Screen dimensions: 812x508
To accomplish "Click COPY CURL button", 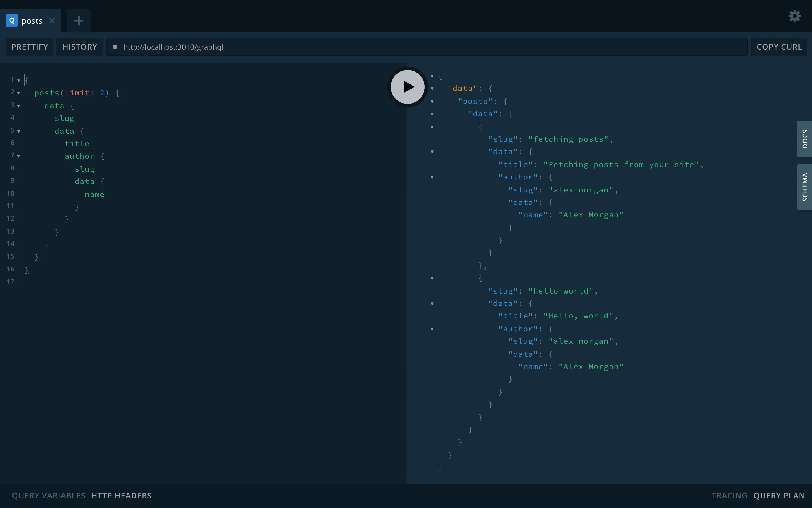I will 779,47.
